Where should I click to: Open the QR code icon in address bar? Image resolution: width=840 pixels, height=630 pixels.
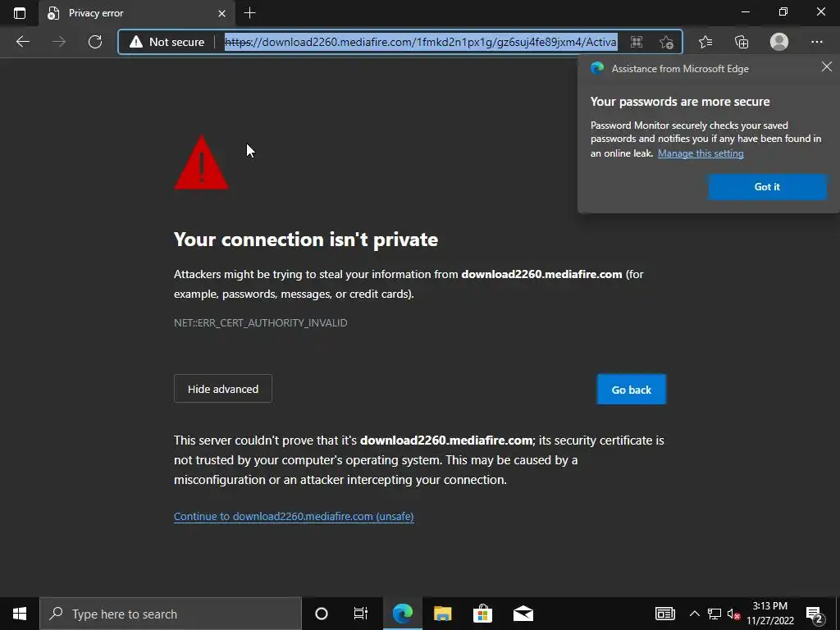click(637, 42)
